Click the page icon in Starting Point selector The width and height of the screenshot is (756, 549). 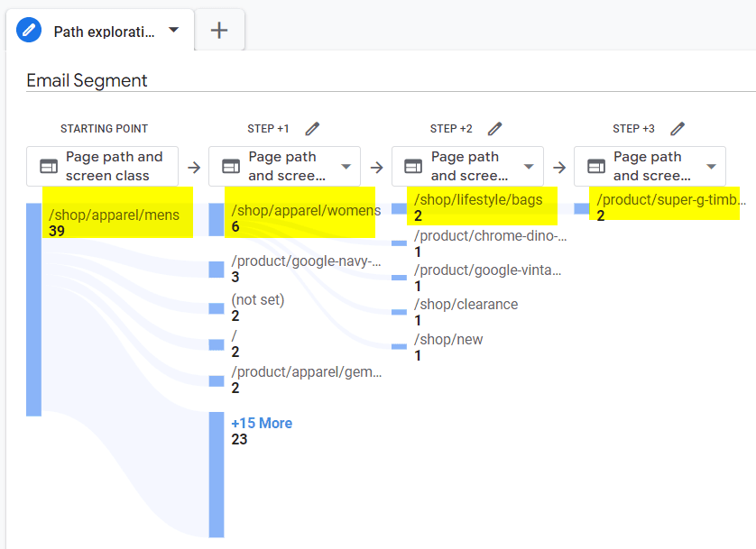[x=49, y=166]
